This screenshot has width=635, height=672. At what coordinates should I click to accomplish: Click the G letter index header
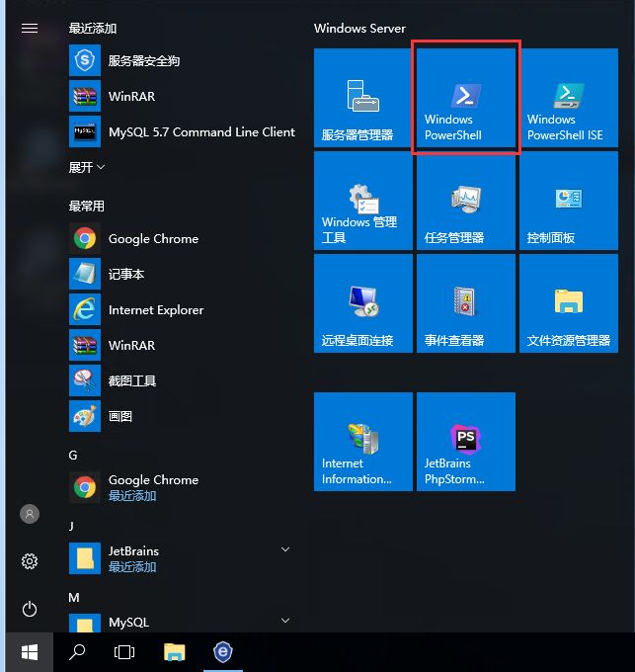[x=73, y=456]
